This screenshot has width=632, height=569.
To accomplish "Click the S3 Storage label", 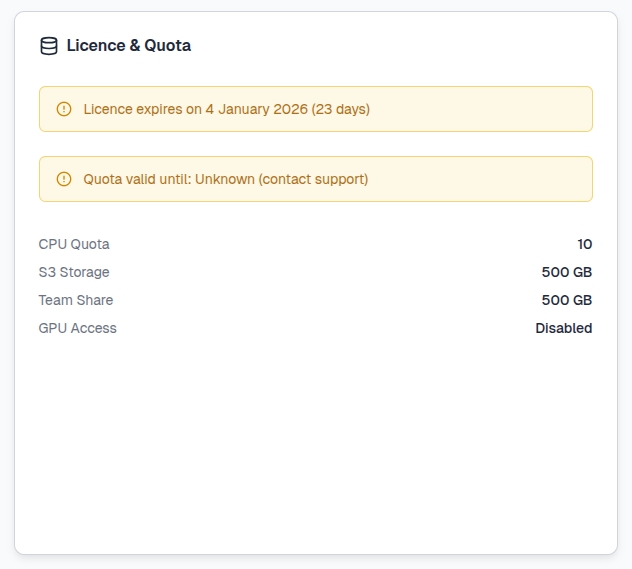I will pyautogui.click(x=74, y=272).
